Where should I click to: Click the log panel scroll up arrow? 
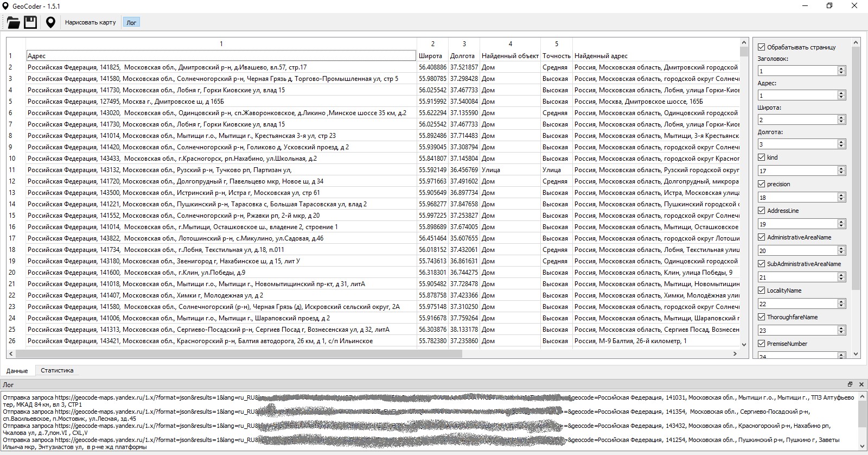click(x=863, y=397)
